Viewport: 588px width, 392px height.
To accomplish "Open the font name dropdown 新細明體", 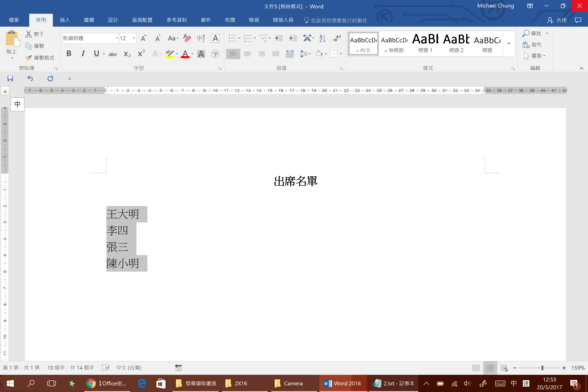I will coord(116,38).
